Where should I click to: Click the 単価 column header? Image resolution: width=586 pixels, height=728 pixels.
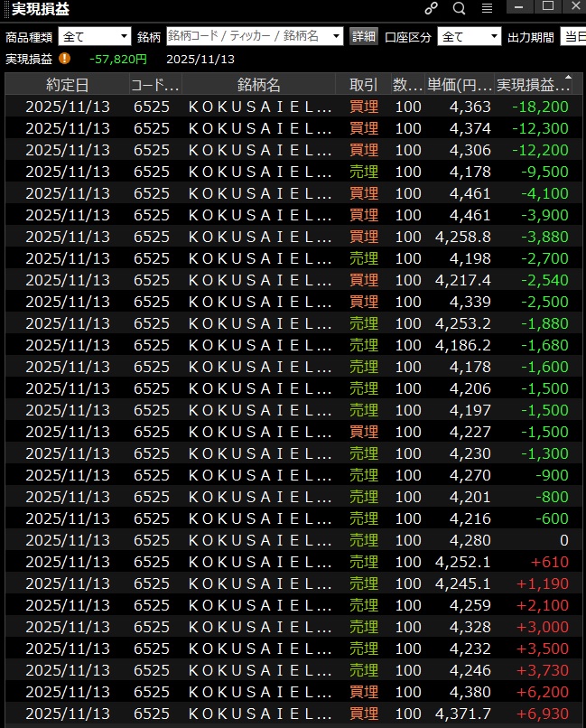(x=460, y=85)
